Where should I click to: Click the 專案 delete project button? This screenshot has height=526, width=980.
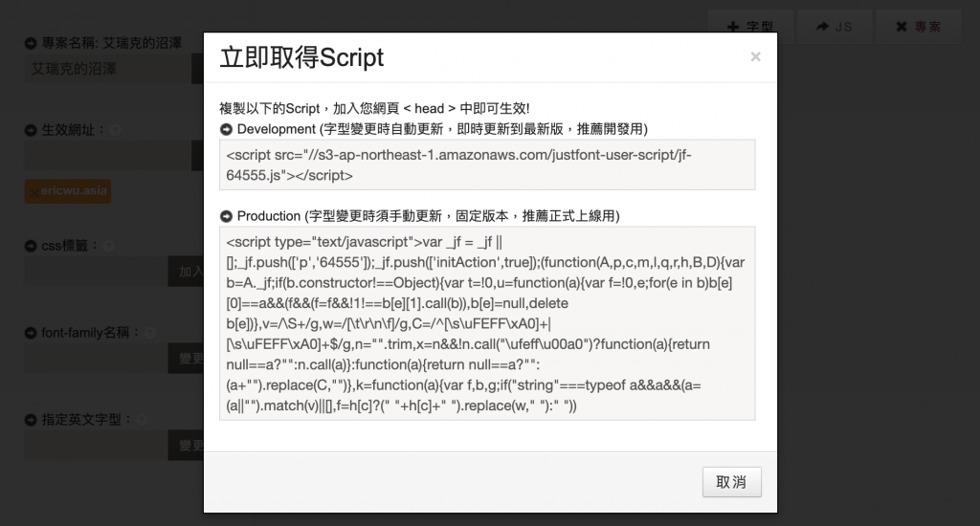[918, 27]
